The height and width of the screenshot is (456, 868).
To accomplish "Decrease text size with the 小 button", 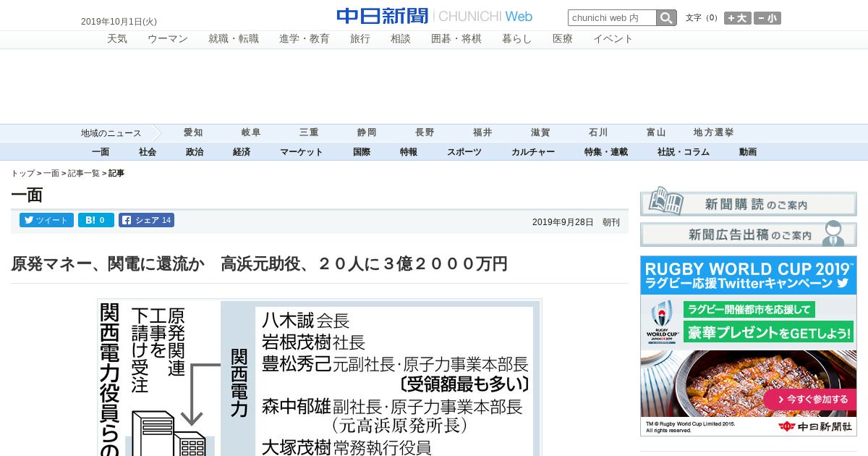I will pyautogui.click(x=767, y=18).
